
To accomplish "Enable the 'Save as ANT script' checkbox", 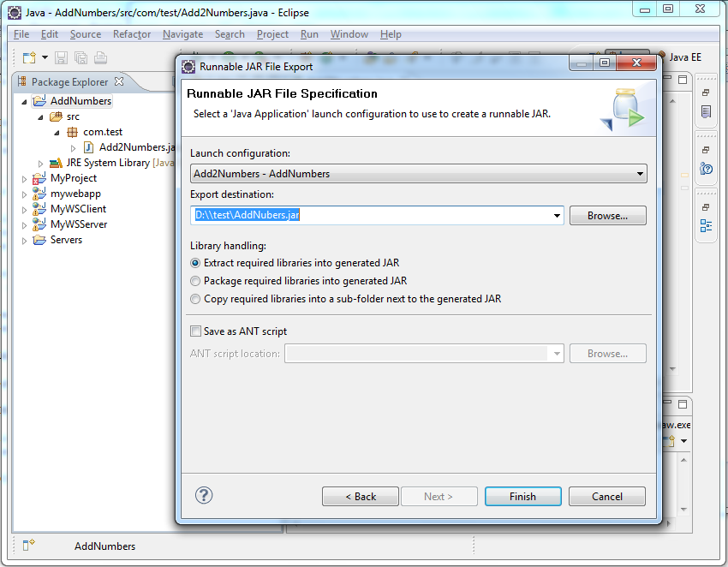I will coord(195,331).
